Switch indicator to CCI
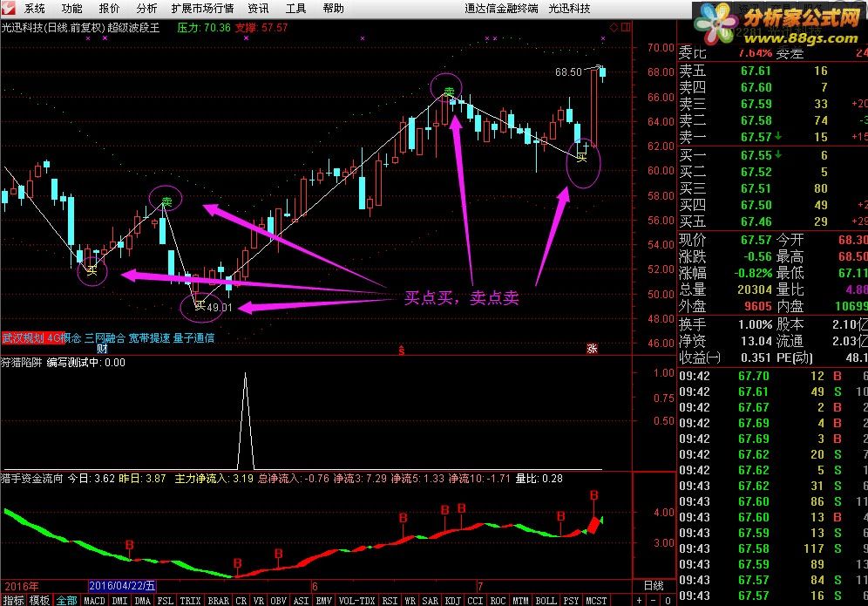This screenshot has width=868, height=606. click(475, 601)
